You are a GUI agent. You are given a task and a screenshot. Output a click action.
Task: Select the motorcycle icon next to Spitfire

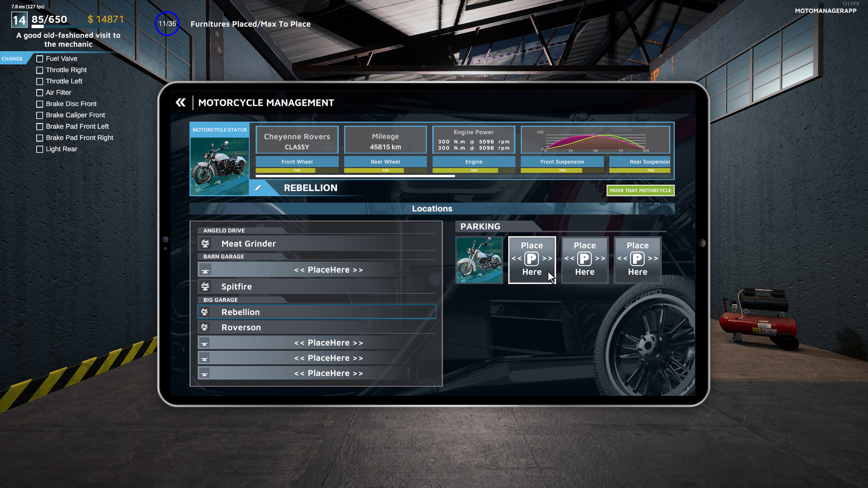[206, 286]
